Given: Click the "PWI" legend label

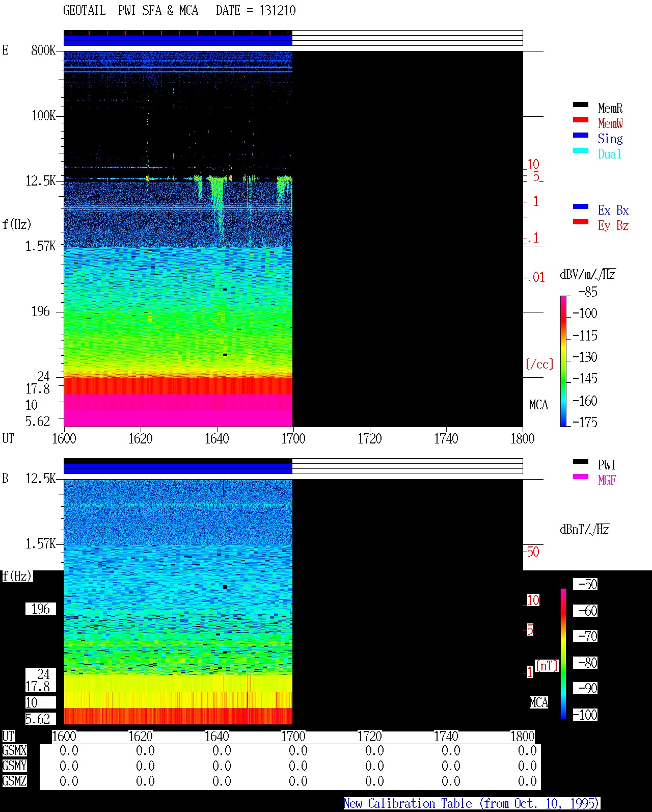Looking at the screenshot, I should (x=607, y=465).
